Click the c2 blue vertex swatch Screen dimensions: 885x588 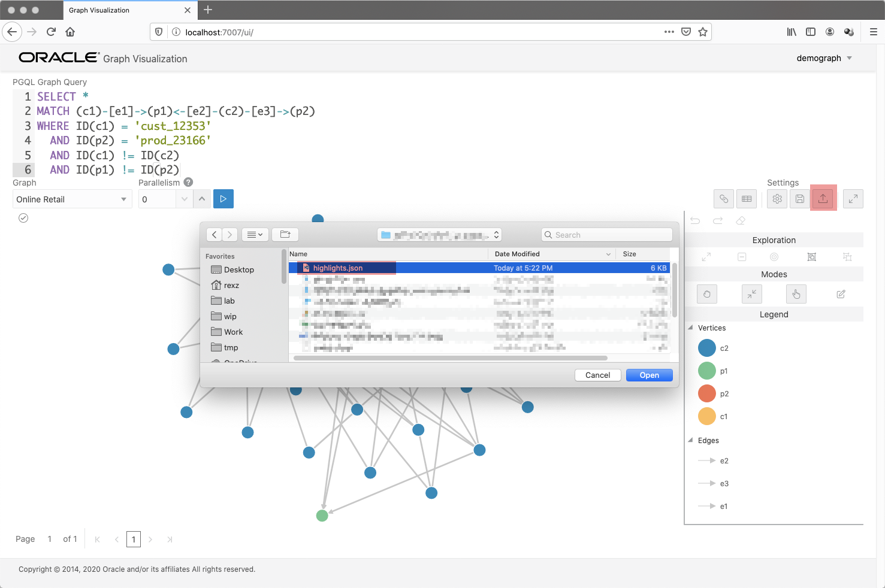(x=707, y=348)
